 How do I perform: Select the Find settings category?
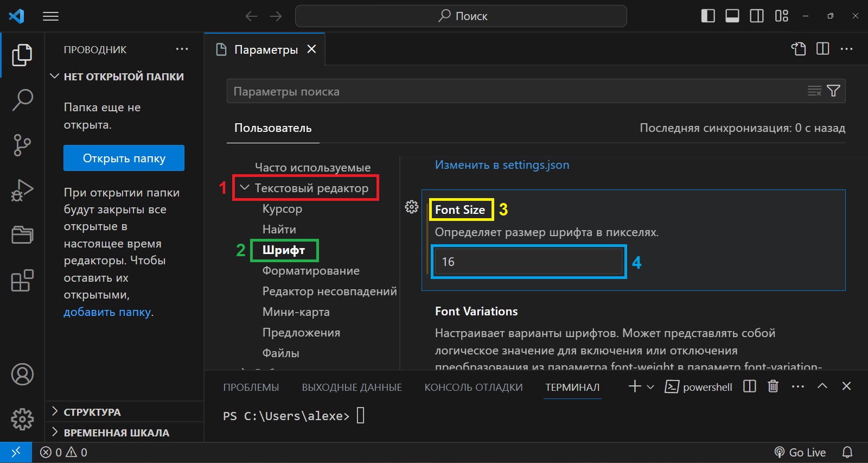coord(279,230)
